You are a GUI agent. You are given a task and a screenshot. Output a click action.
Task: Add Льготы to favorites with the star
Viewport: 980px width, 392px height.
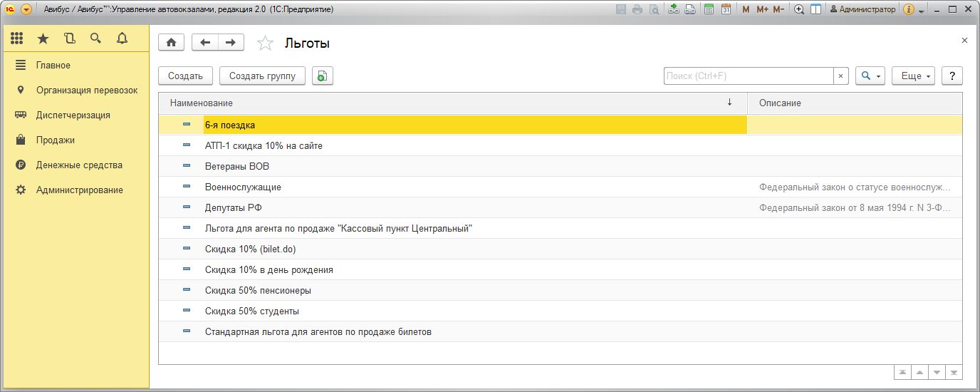tap(265, 43)
